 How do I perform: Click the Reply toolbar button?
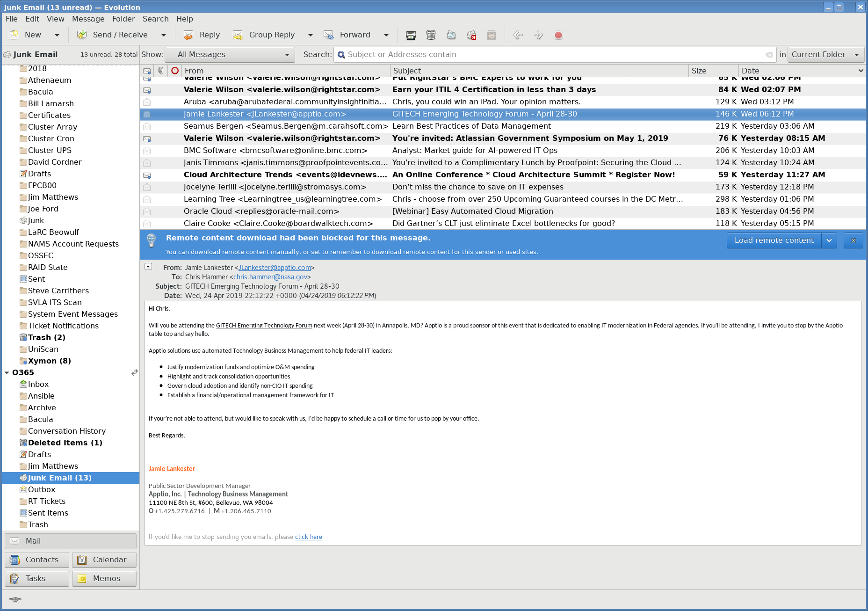[202, 35]
